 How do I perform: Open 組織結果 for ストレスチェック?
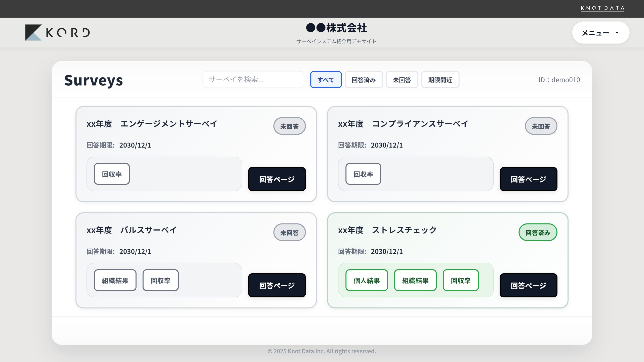[x=415, y=280]
